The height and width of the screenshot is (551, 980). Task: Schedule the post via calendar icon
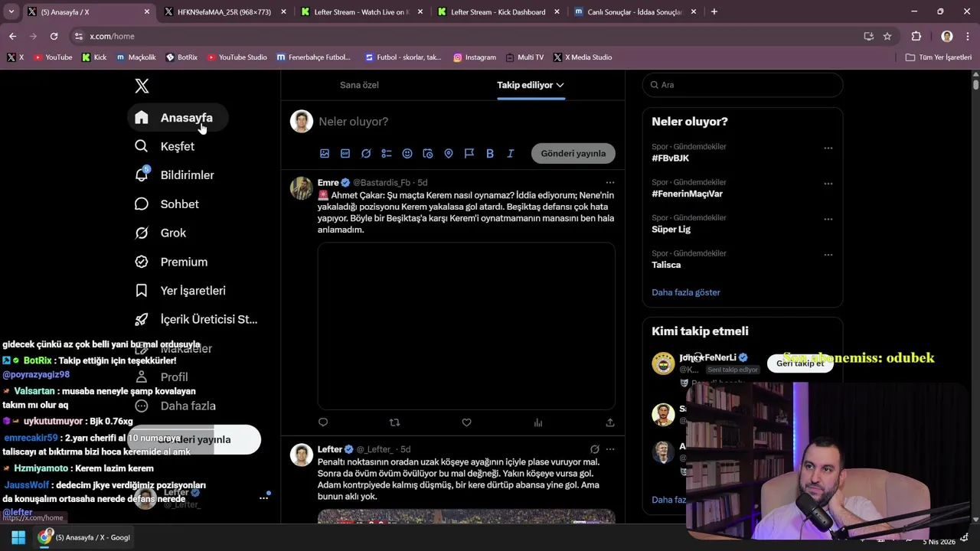(x=428, y=153)
